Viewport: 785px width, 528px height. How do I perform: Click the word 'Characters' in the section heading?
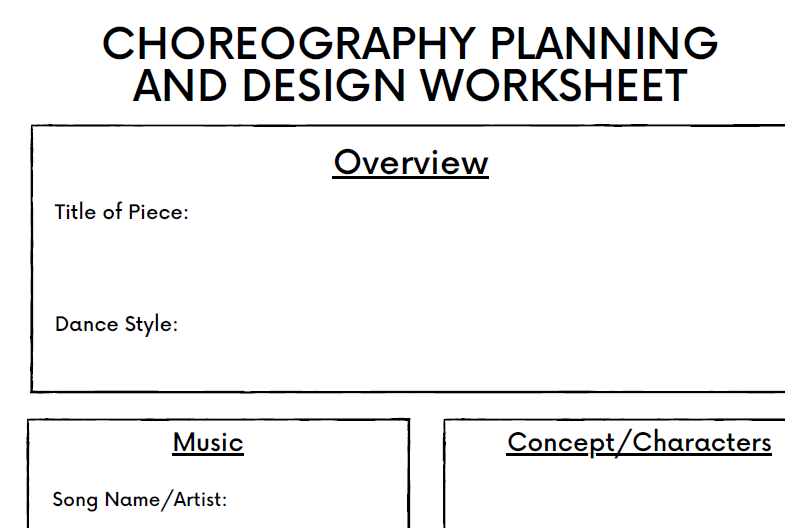tap(703, 442)
